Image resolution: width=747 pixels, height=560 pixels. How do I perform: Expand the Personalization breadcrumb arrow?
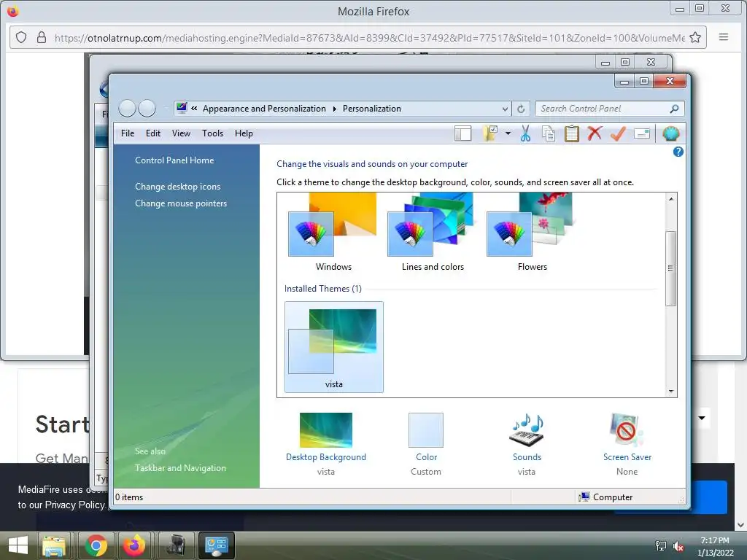pos(334,109)
